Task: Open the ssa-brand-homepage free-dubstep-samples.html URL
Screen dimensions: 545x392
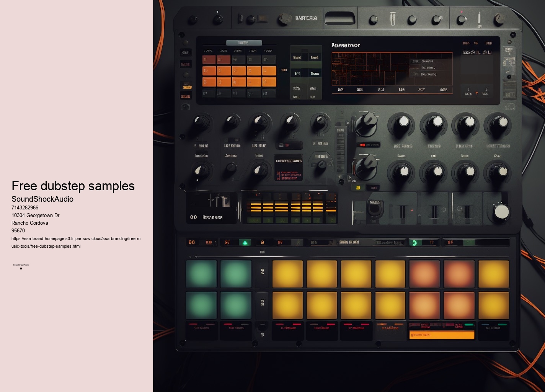Action: pyautogui.click(x=76, y=242)
